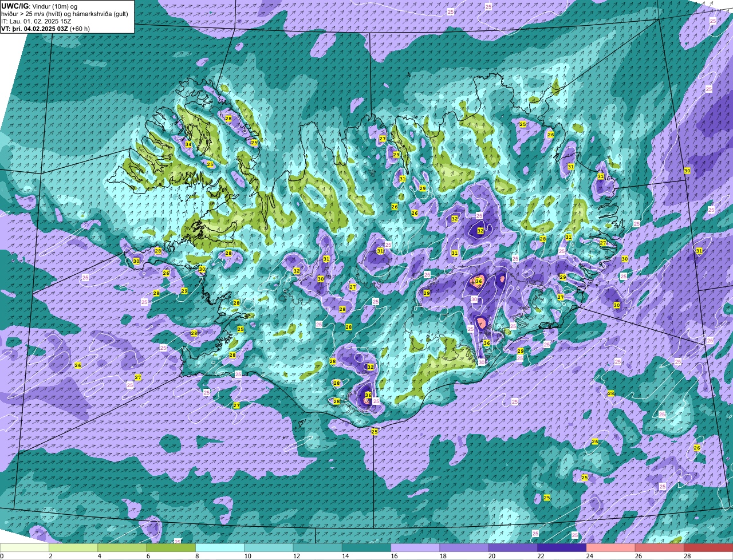Click the 0–2 m/s pale yellow legend swatch

(25, 547)
